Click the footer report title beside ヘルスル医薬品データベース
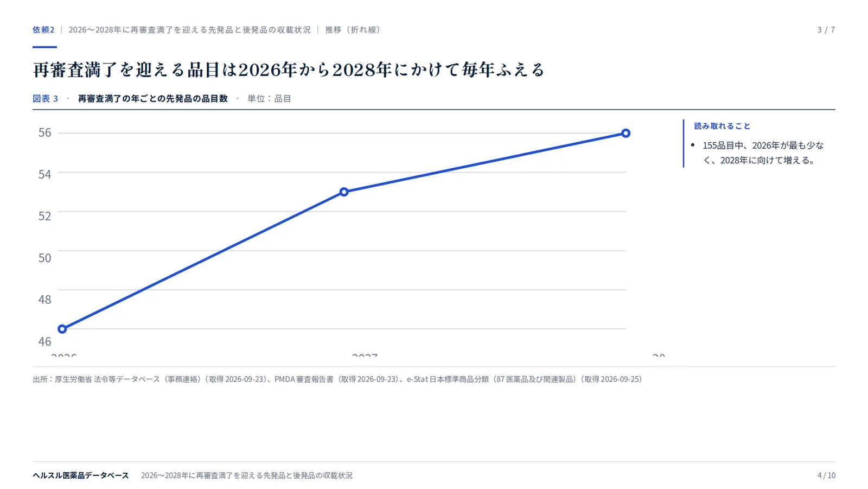The height and width of the screenshot is (489, 868). 247,475
